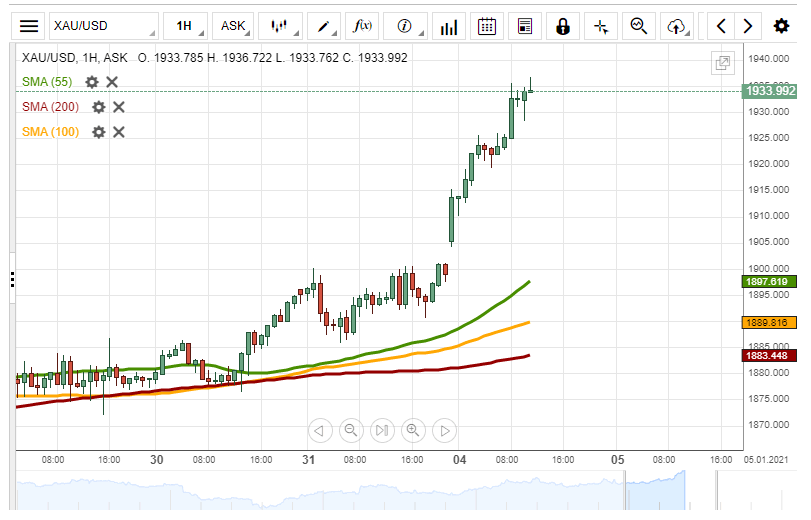This screenshot has height=520, width=811.
Task: Expand the XAU/USD instrument dropdown
Action: click(x=103, y=26)
